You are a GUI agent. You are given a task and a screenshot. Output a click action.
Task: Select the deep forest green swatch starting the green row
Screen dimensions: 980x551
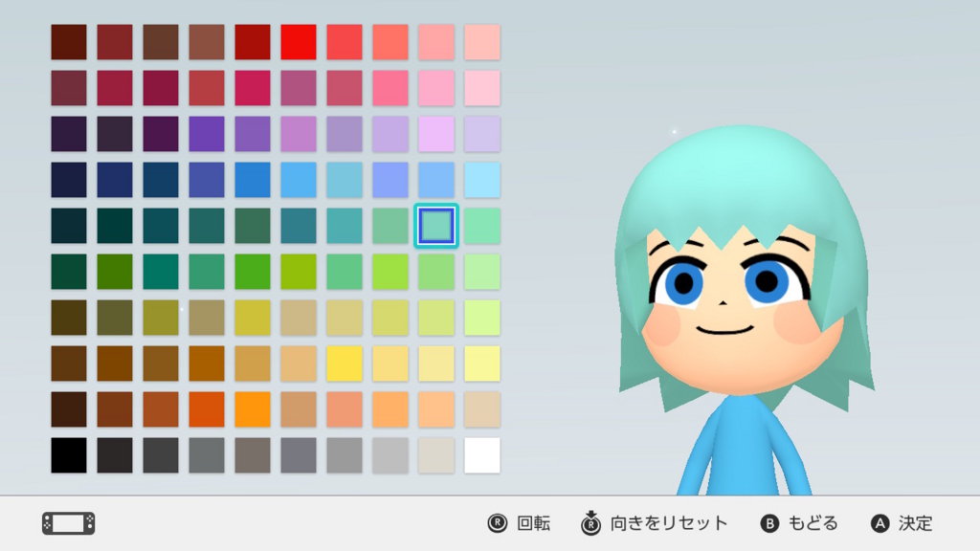point(69,272)
